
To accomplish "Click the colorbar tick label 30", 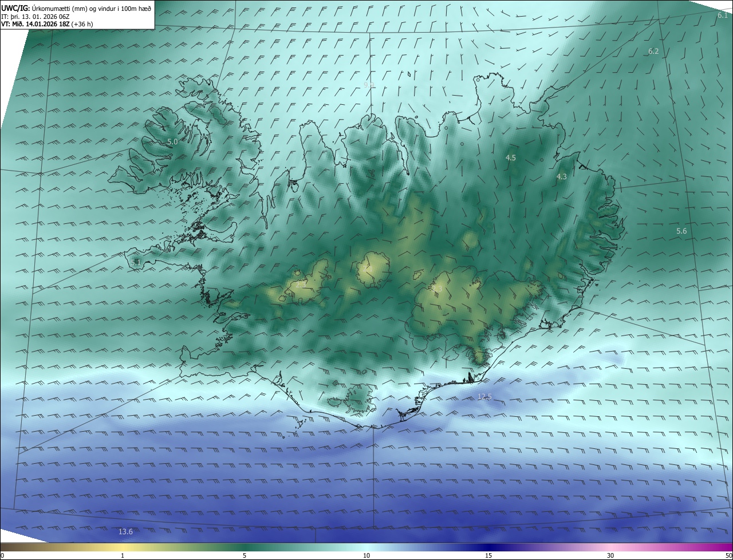I will pyautogui.click(x=610, y=555).
